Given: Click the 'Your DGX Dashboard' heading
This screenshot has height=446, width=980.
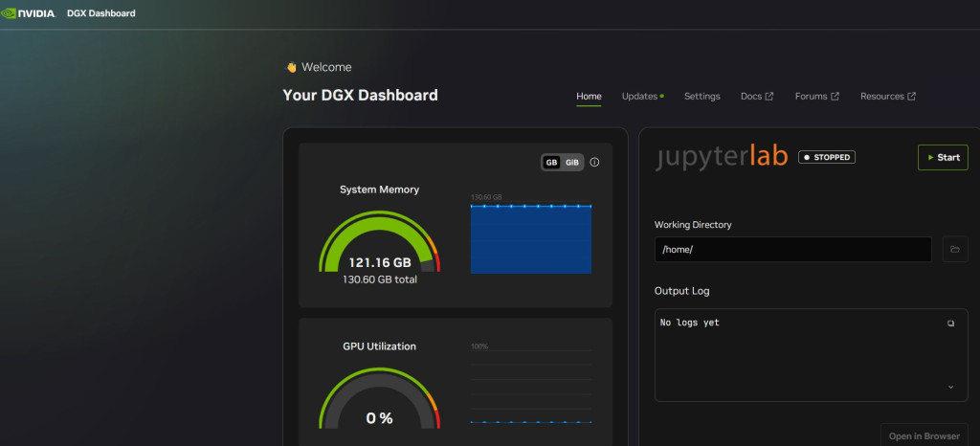Looking at the screenshot, I should 360,96.
